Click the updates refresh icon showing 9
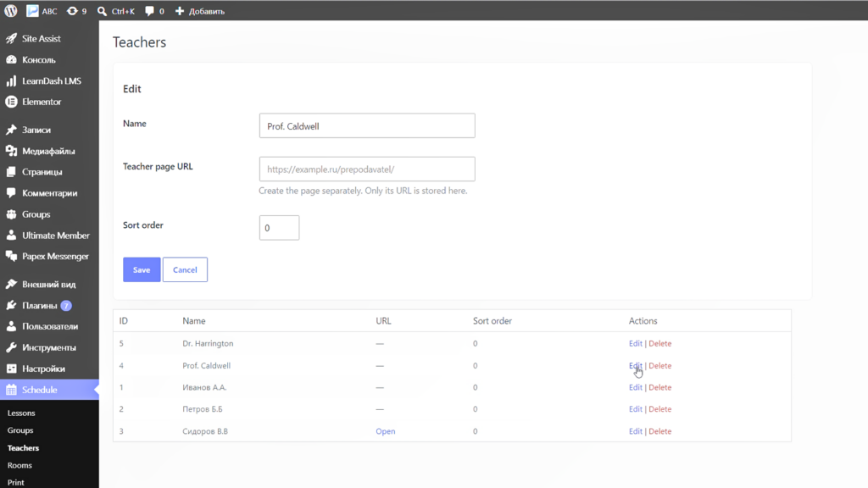 click(72, 11)
